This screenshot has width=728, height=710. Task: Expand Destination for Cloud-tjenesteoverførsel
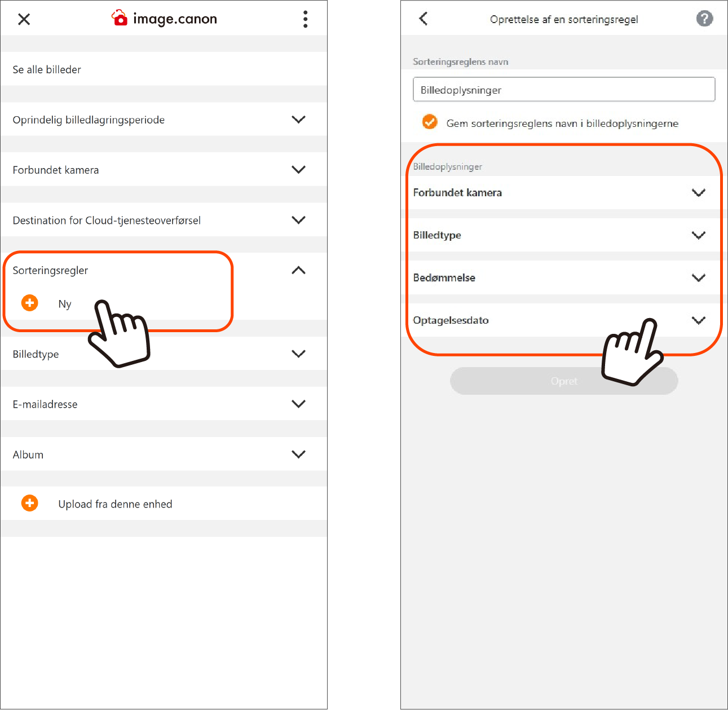pyautogui.click(x=164, y=219)
